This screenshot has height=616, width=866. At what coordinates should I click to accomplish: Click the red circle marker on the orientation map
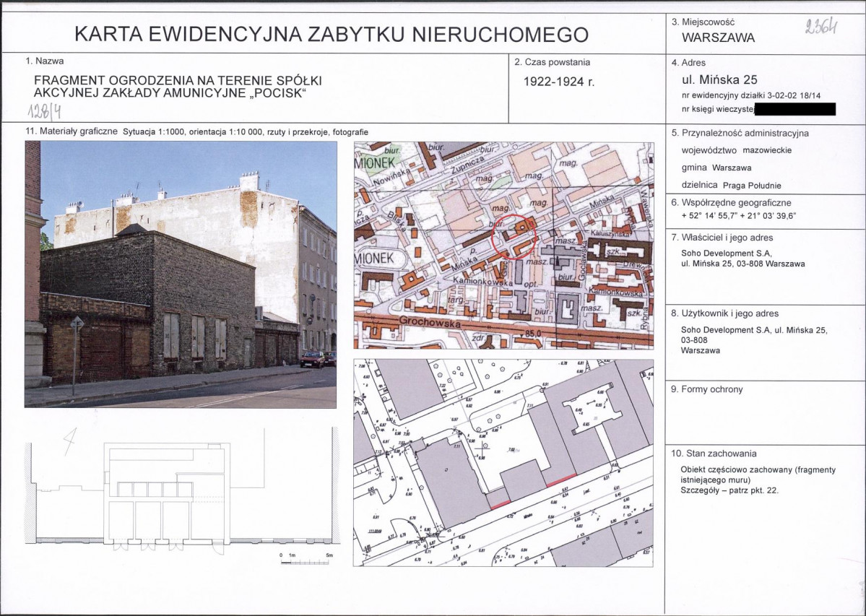(514, 235)
